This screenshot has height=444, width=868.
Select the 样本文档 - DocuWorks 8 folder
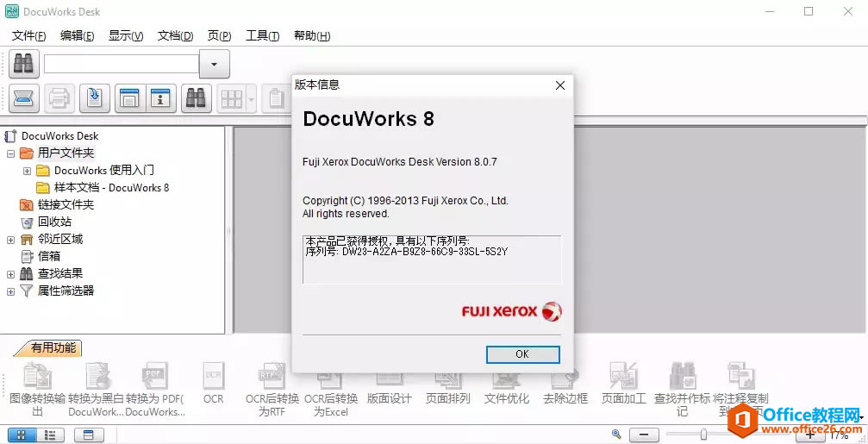tap(111, 188)
